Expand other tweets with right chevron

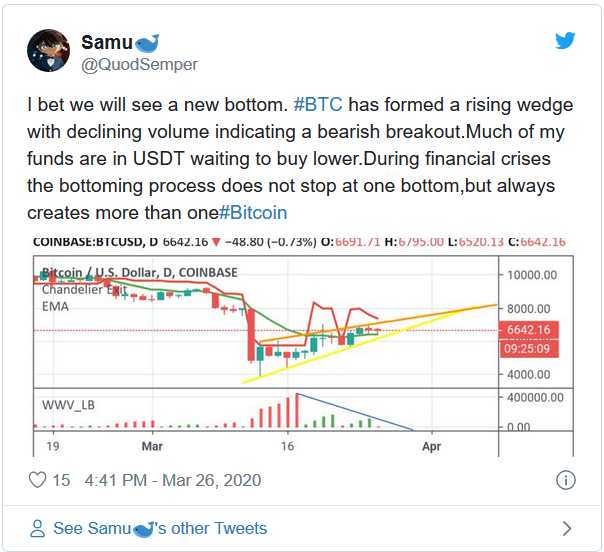(567, 528)
